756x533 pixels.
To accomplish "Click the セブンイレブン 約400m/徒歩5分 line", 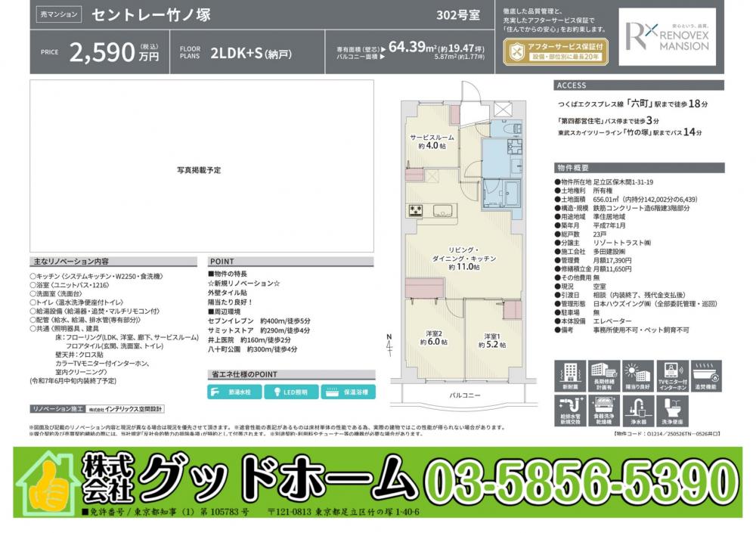I will click(x=259, y=321).
